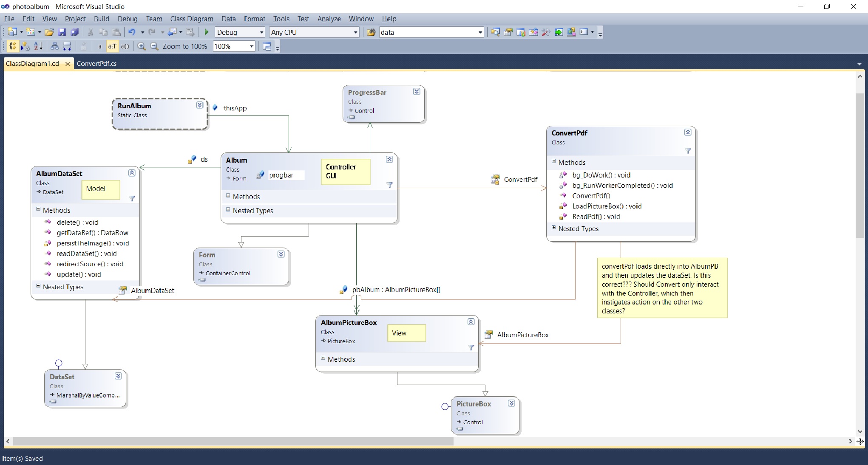Toggle Display Full Signature a() button
868x465 pixels.
click(125, 46)
